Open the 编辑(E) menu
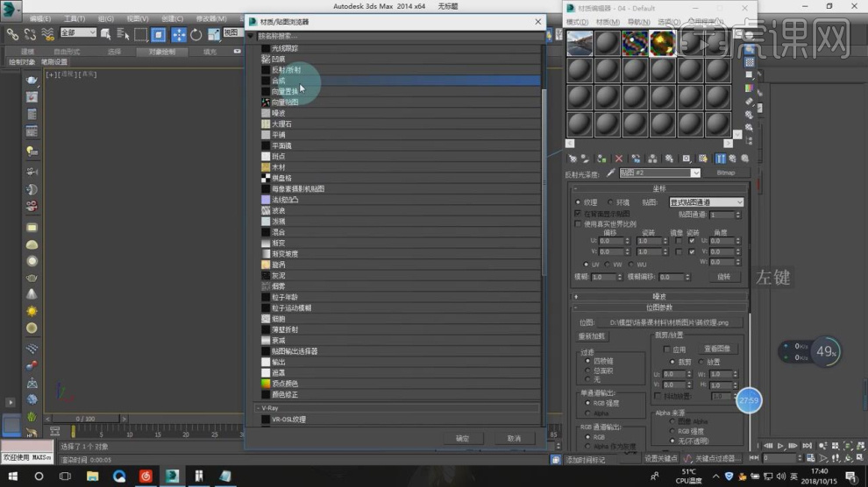This screenshot has height=487, width=868. (39, 18)
